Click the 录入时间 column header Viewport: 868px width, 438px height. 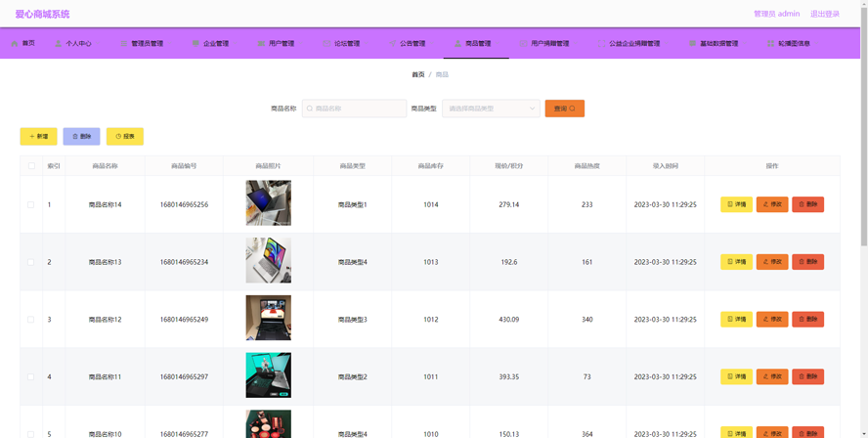pos(666,165)
